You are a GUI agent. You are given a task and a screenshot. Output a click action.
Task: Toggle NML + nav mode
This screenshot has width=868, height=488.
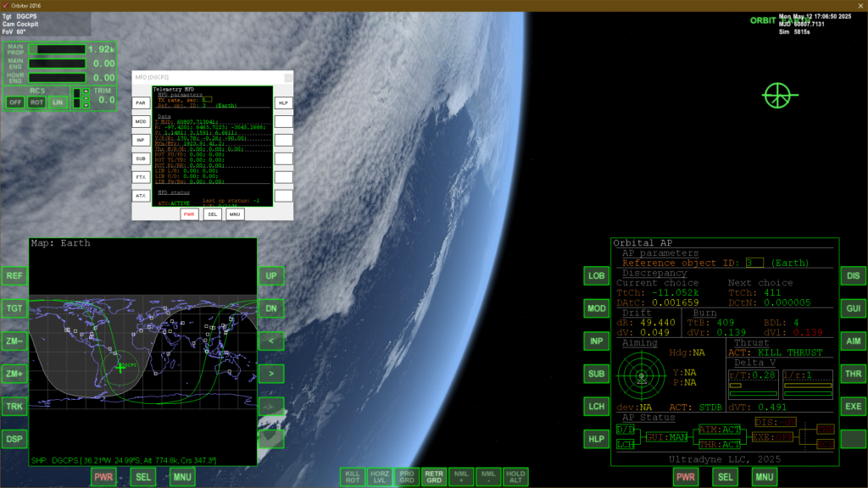461,477
